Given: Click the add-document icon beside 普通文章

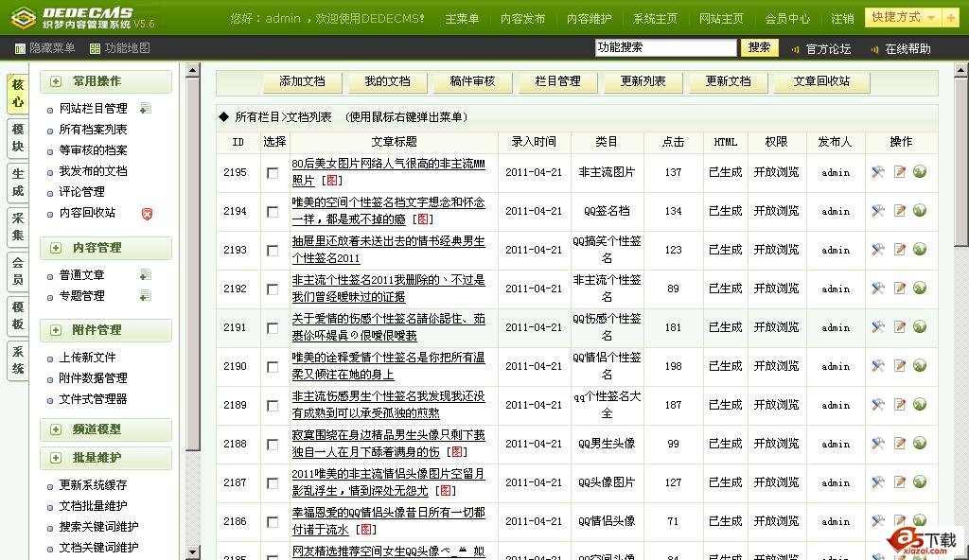Looking at the screenshot, I should [145, 275].
